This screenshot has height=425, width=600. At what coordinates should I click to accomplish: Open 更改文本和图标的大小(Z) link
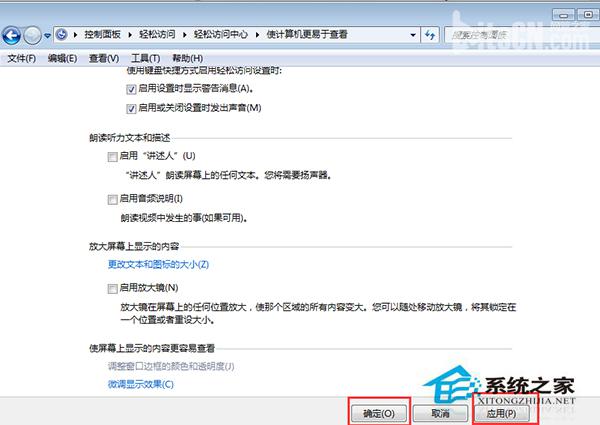(158, 264)
